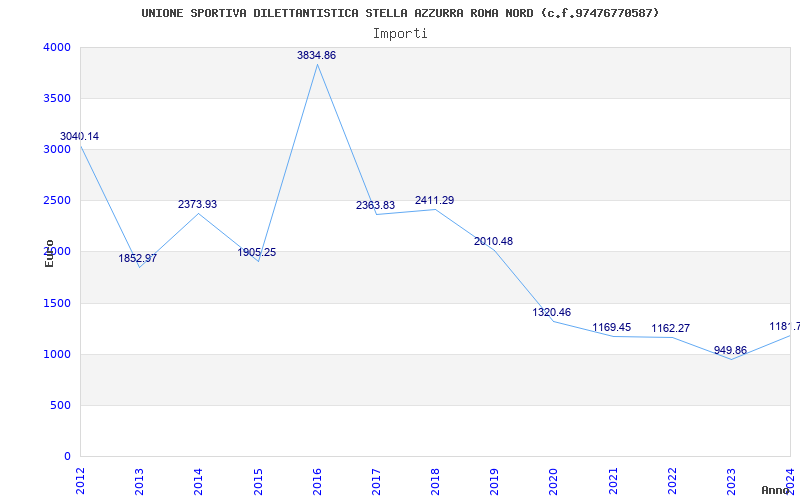Viewport: 800px width, 500px height.
Task: Click the Anno x-axis title
Action: pyautogui.click(x=776, y=490)
